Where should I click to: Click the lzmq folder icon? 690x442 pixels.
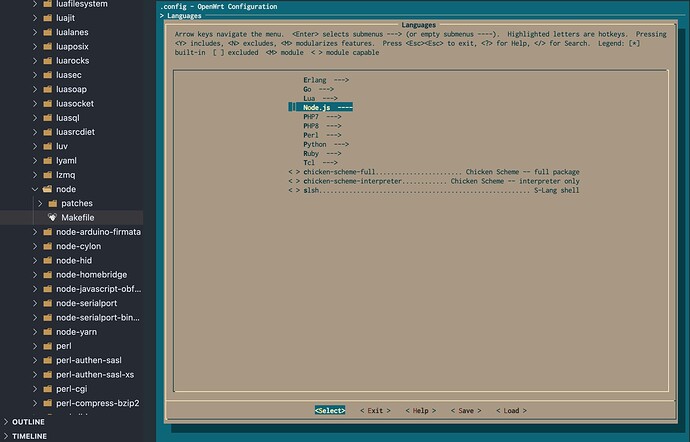(48, 175)
